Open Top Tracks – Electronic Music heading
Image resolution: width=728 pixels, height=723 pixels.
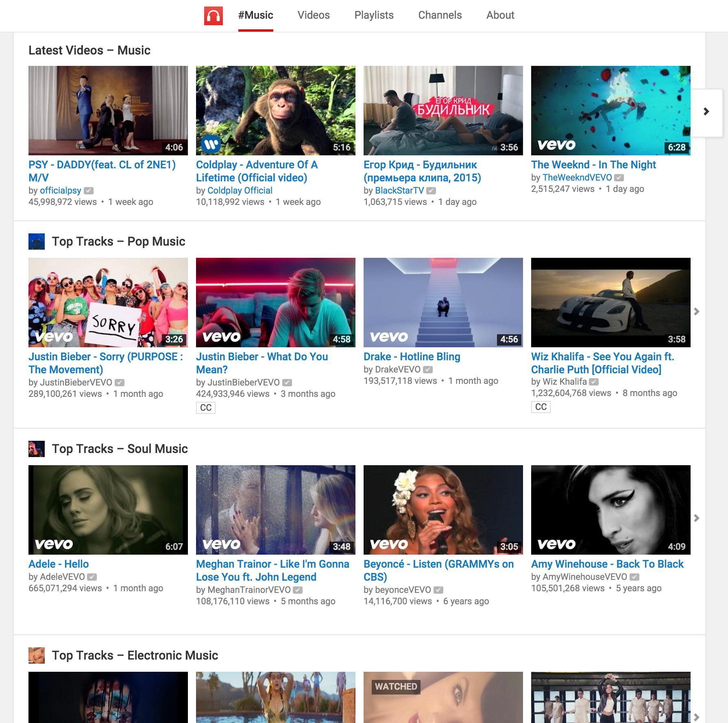135,655
